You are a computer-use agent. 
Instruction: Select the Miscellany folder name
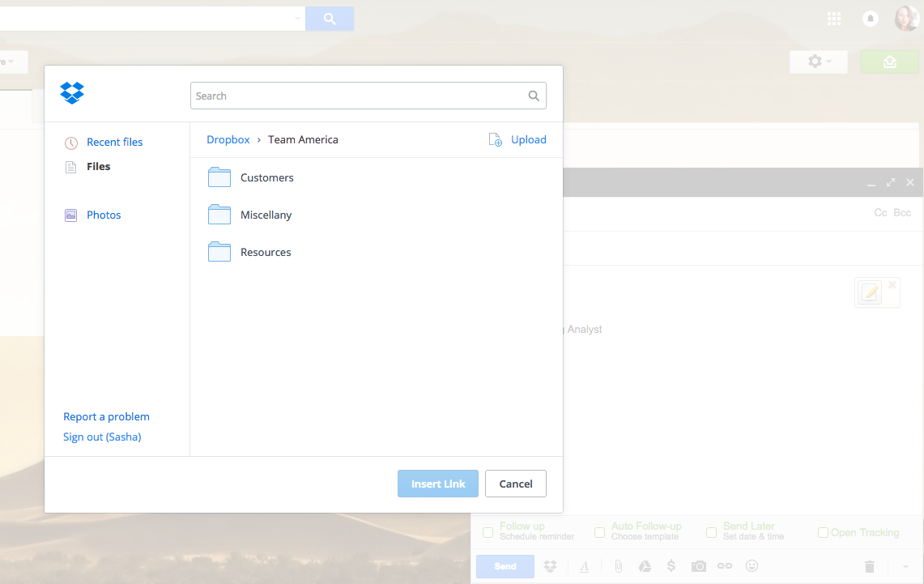tap(266, 215)
